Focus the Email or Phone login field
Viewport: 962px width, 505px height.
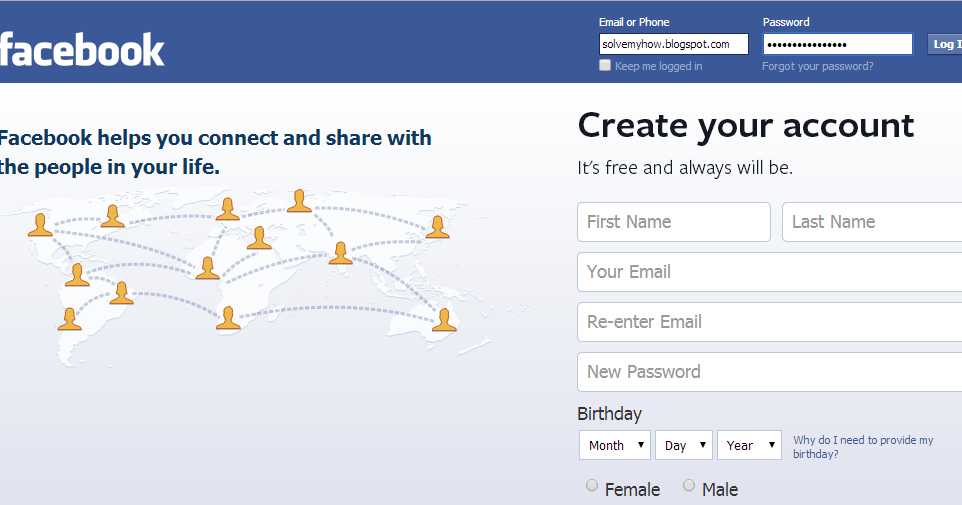tap(674, 44)
